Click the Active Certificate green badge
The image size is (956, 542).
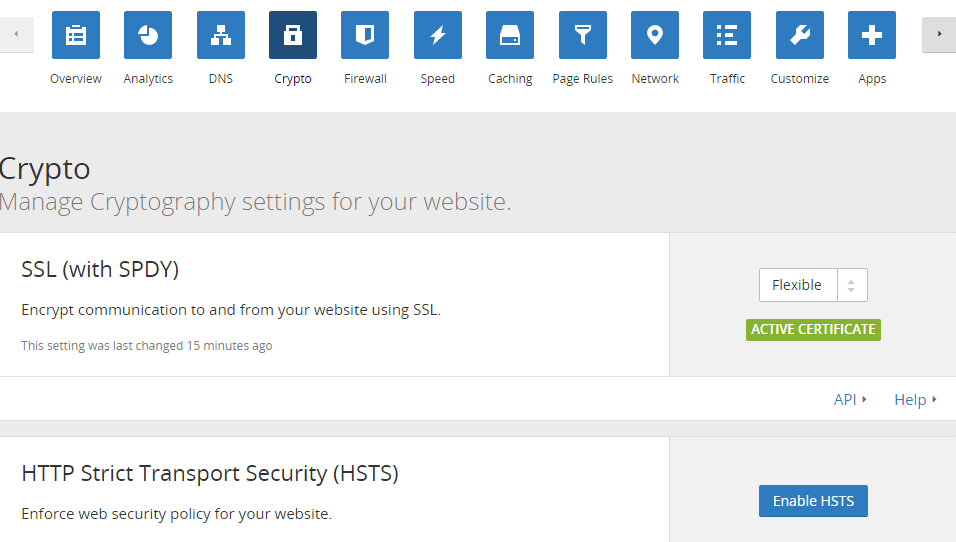[x=813, y=329]
